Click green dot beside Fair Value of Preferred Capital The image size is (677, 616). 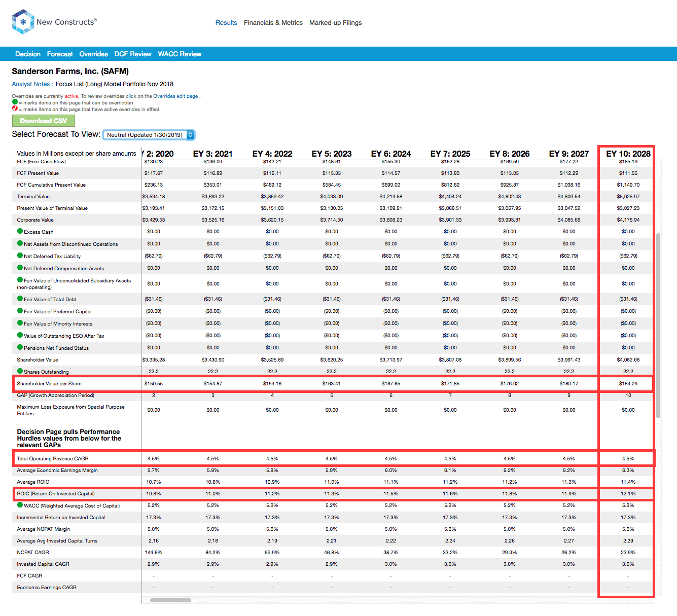pyautogui.click(x=20, y=311)
